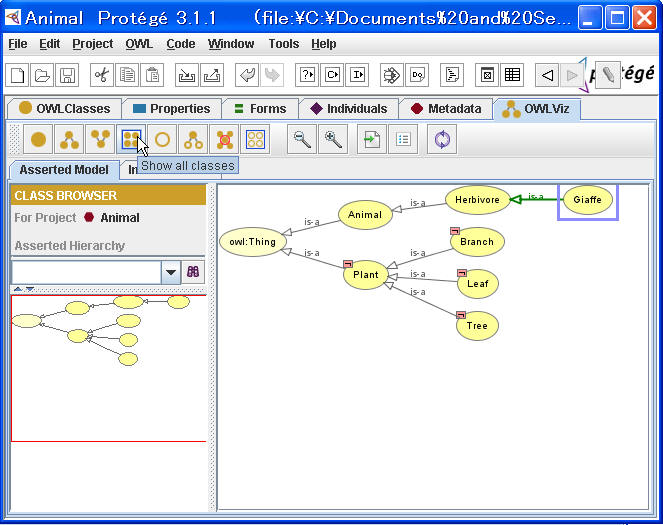Click the class search input field
Screen dimensions: 663x525
[86, 272]
